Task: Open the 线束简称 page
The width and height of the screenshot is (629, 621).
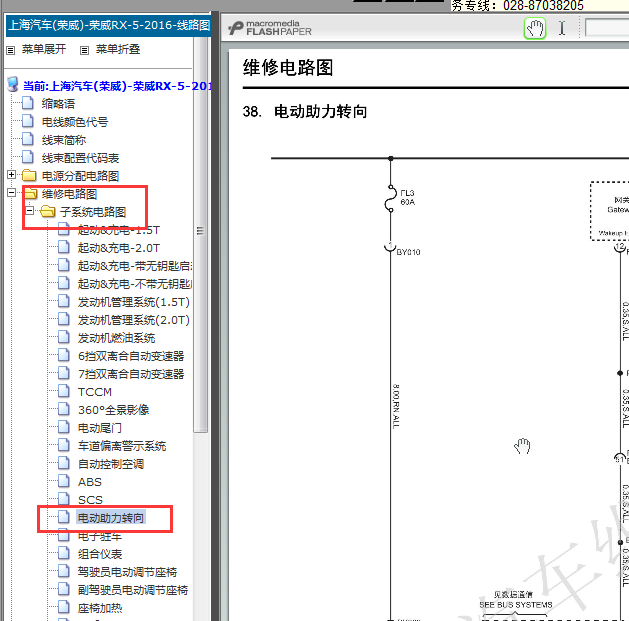Action: [64, 140]
